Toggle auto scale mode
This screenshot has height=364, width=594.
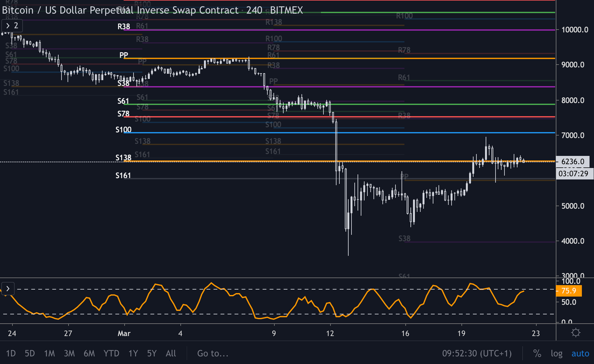tap(580, 353)
